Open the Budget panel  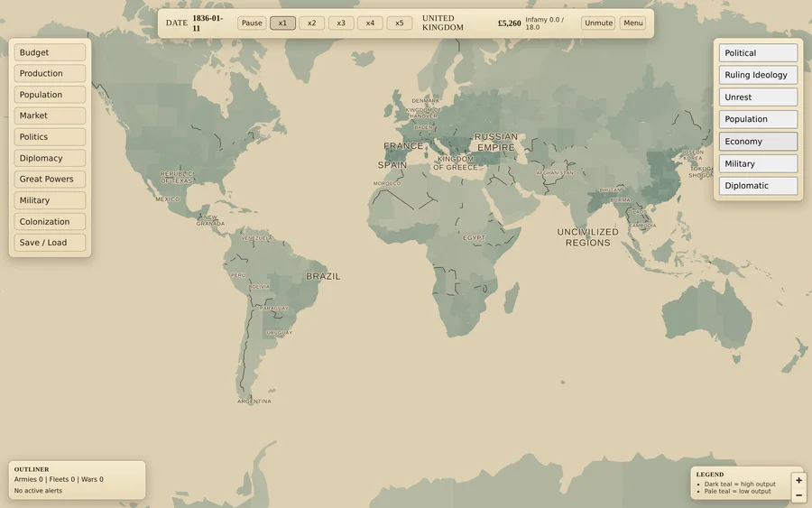(50, 52)
